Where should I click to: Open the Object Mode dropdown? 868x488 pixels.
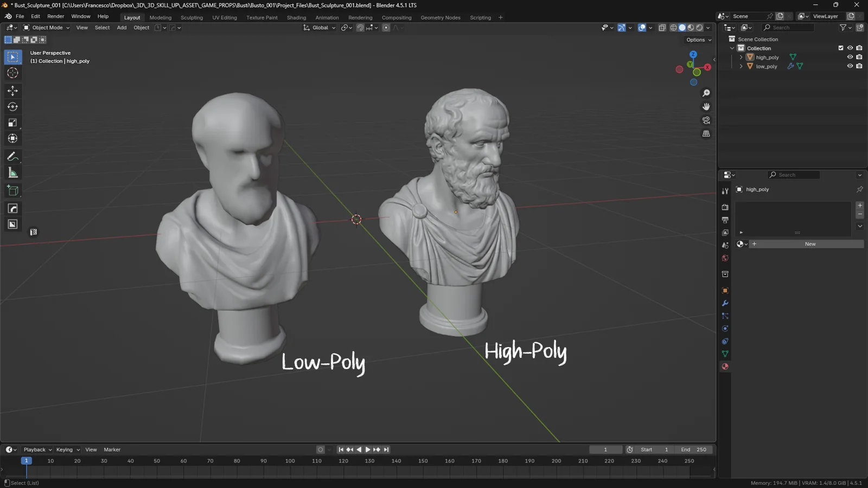47,28
